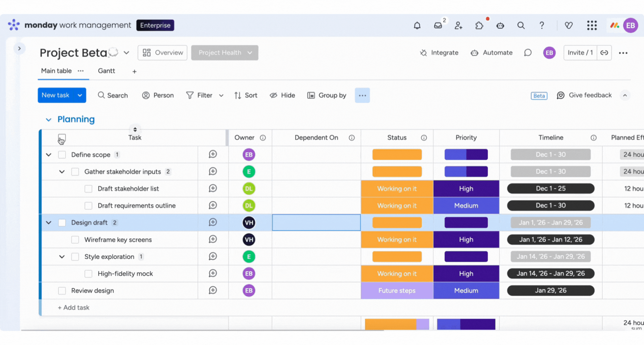Open Status cell for Review design
This screenshot has width=644, height=345.
pyautogui.click(x=397, y=291)
